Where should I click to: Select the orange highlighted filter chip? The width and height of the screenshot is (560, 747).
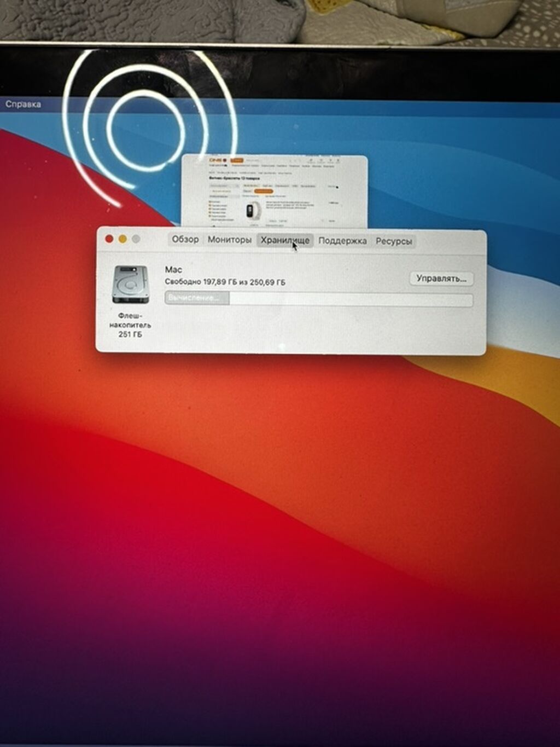pos(263,191)
